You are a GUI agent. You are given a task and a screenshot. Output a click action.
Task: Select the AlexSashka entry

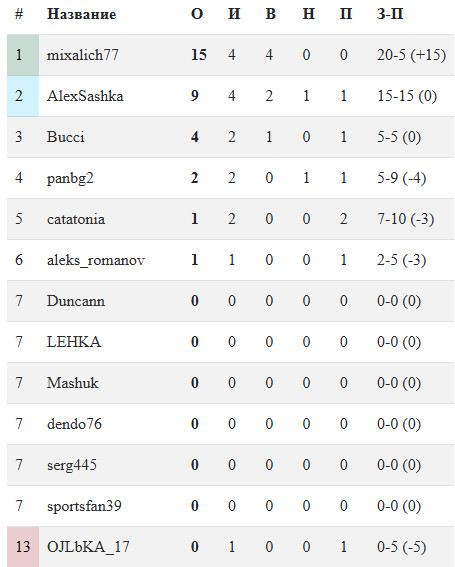(85, 96)
